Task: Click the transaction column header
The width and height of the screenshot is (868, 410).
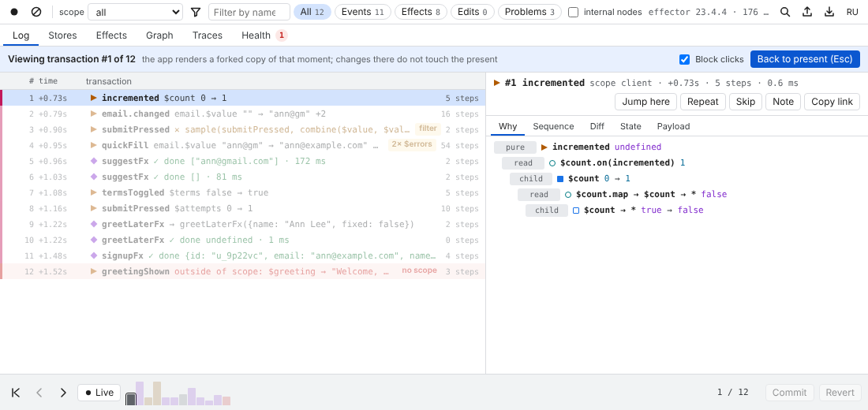Action: [109, 81]
